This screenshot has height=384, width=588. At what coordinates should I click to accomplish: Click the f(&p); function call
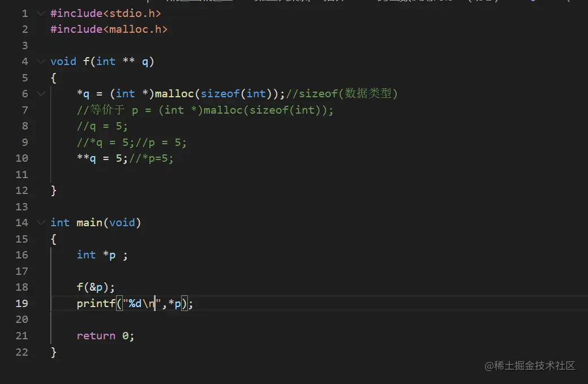(x=96, y=287)
